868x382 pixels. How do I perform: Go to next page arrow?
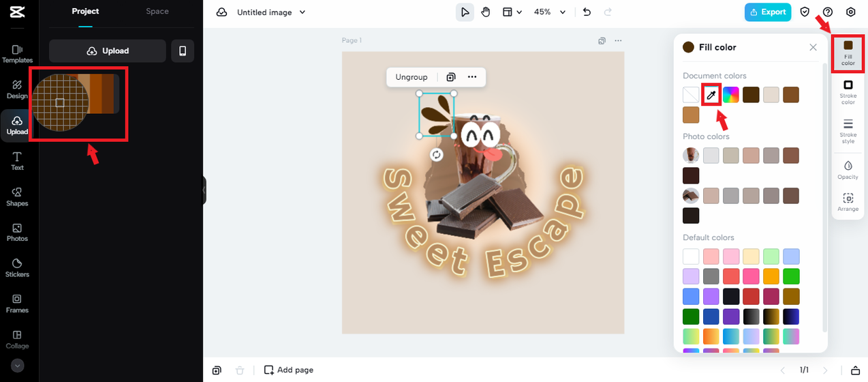click(826, 370)
